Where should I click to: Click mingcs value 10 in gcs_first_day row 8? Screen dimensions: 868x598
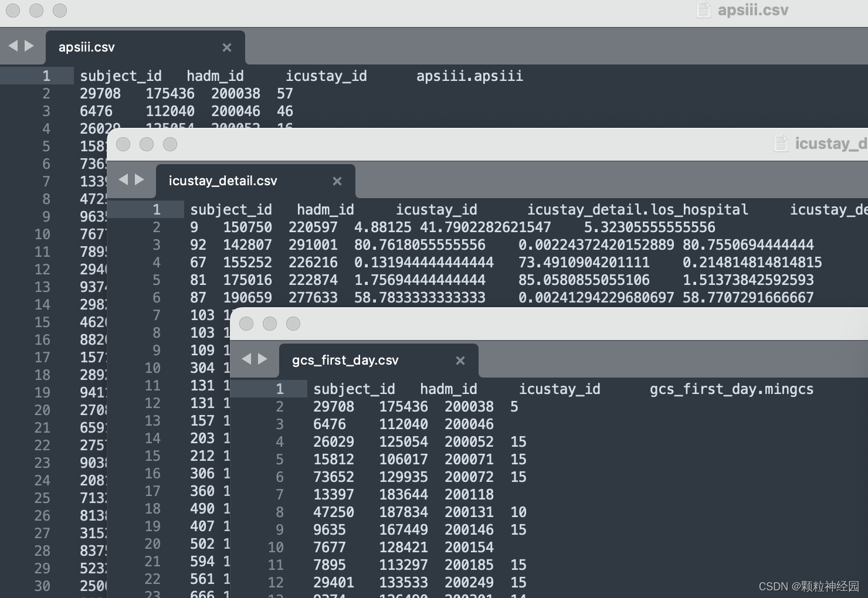pos(518,512)
